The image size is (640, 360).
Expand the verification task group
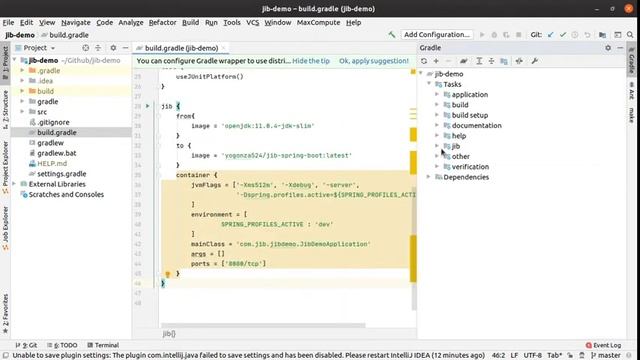click(437, 167)
